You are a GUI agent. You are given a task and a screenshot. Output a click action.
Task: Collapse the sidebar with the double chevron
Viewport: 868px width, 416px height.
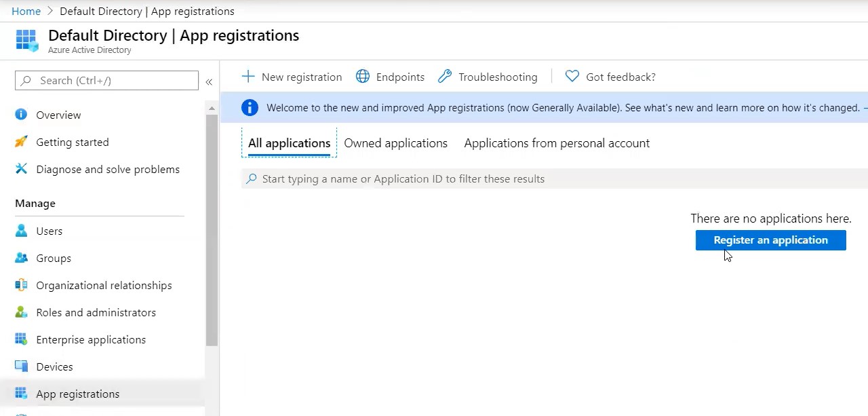(x=209, y=81)
